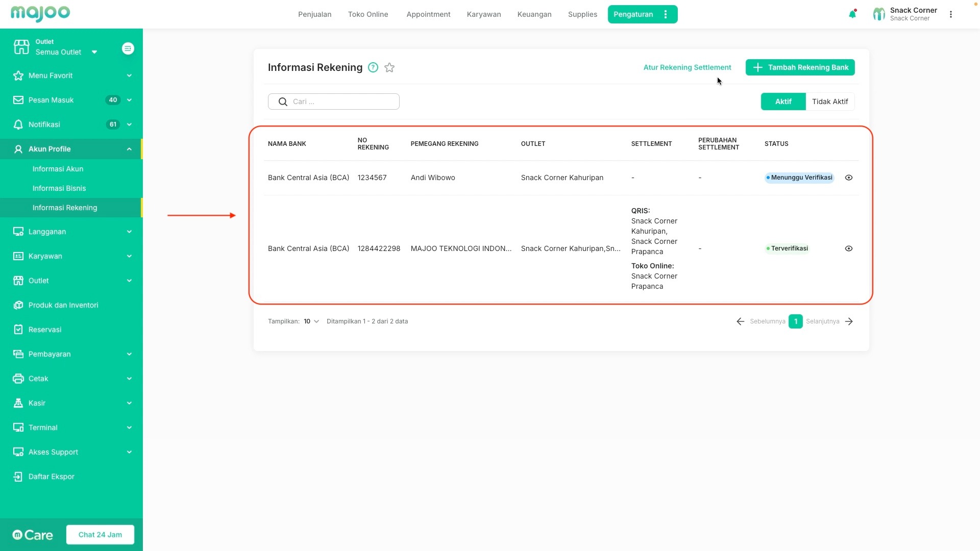Select Informasi Bisnis submenu item
The width and height of the screenshot is (980, 551).
coord(59,188)
